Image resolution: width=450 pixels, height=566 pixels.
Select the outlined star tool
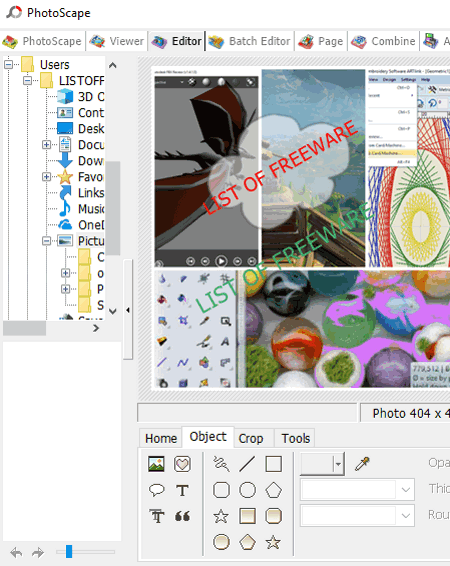(x=221, y=516)
